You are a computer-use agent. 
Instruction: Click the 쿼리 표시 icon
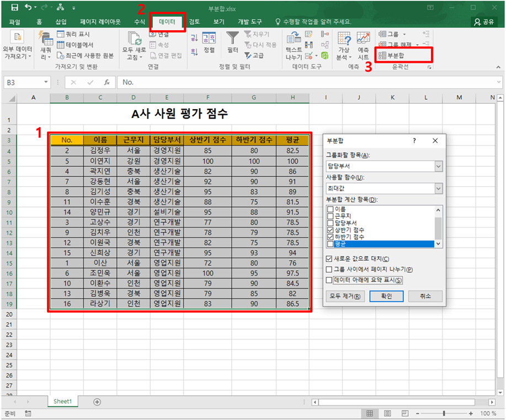(60, 34)
